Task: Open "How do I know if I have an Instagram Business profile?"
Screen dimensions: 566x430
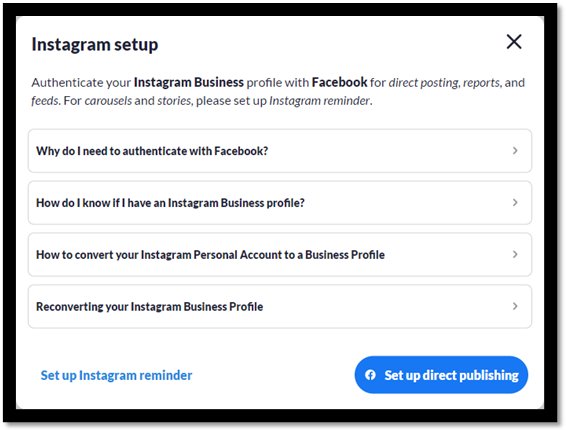Action: tap(280, 203)
